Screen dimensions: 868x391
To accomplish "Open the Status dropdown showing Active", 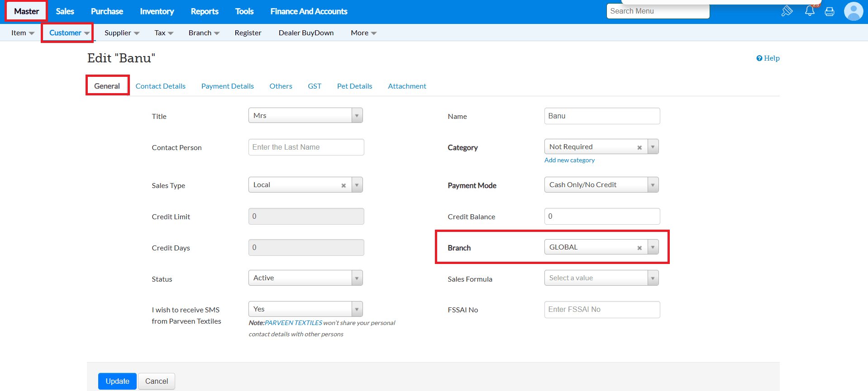I will pyautogui.click(x=357, y=278).
